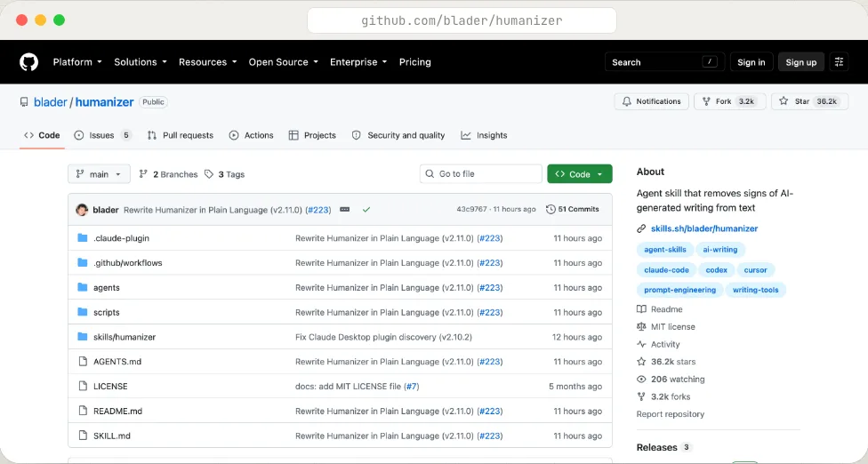
Task: Open the #7 pull request link
Action: (x=411, y=386)
